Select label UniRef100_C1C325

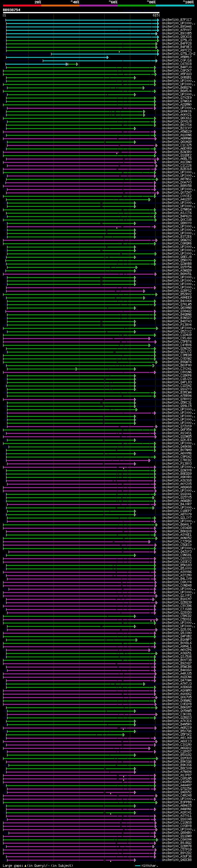[177, 145]
